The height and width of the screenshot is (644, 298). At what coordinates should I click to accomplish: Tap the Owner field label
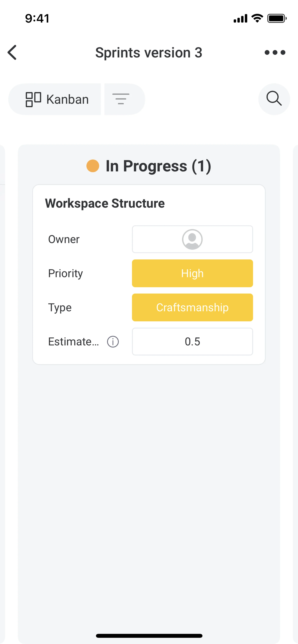coord(64,239)
